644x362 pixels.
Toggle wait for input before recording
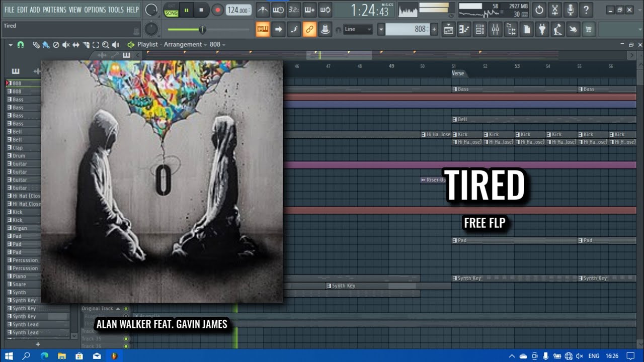[x=278, y=10]
